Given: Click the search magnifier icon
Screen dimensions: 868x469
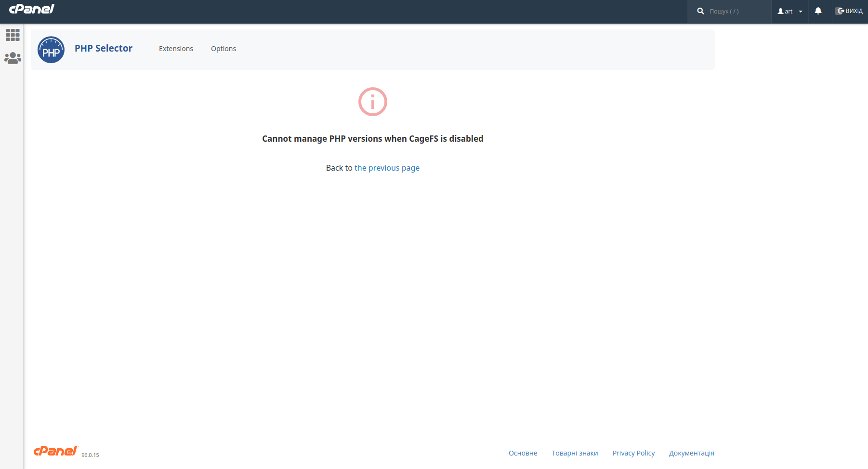Looking at the screenshot, I should click(700, 11).
